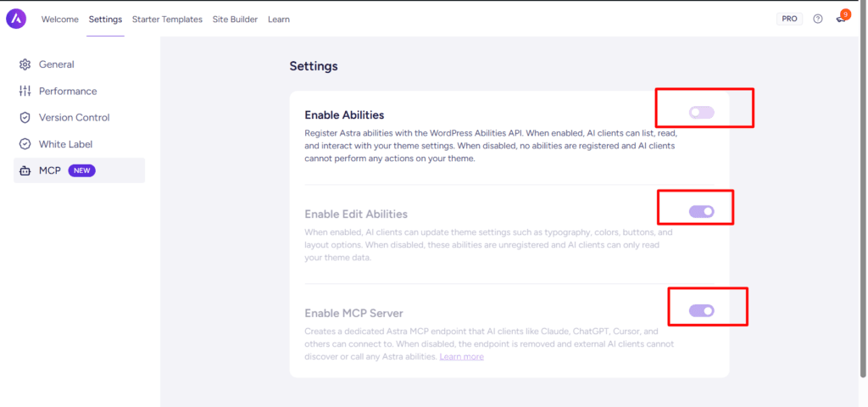Click the White Label badge icon
Screen dimensions: 868x407
(x=25, y=144)
